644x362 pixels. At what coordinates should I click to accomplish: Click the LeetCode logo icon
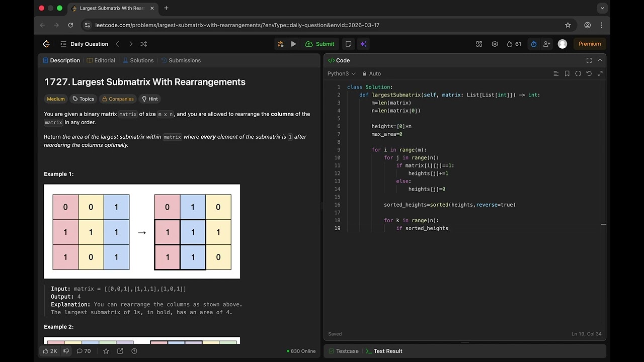point(46,44)
